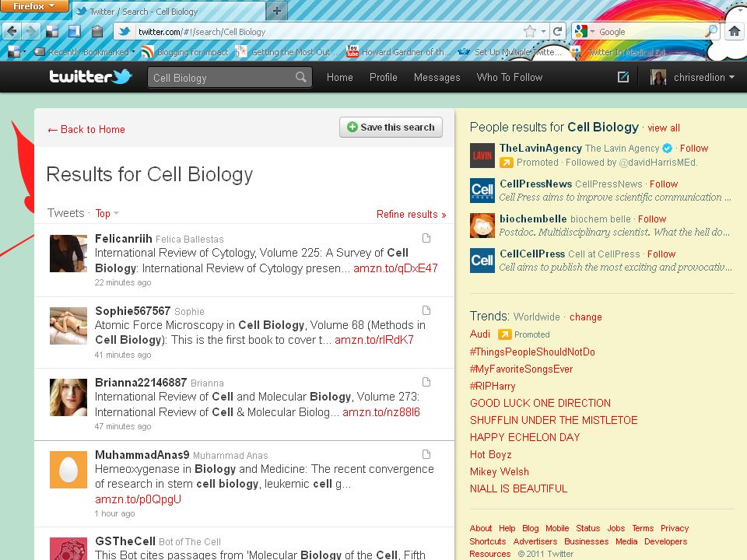Click the GSTheCell username
This screenshot has height=560, width=747.
pyautogui.click(x=125, y=541)
